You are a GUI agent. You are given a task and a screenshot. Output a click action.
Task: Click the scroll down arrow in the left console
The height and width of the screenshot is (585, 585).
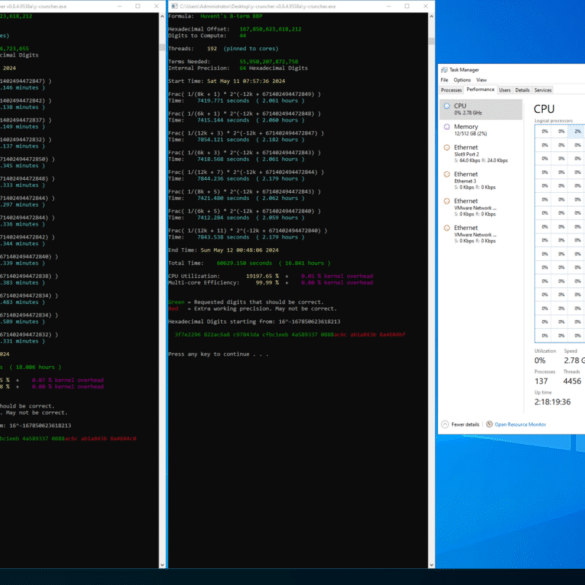(162, 565)
